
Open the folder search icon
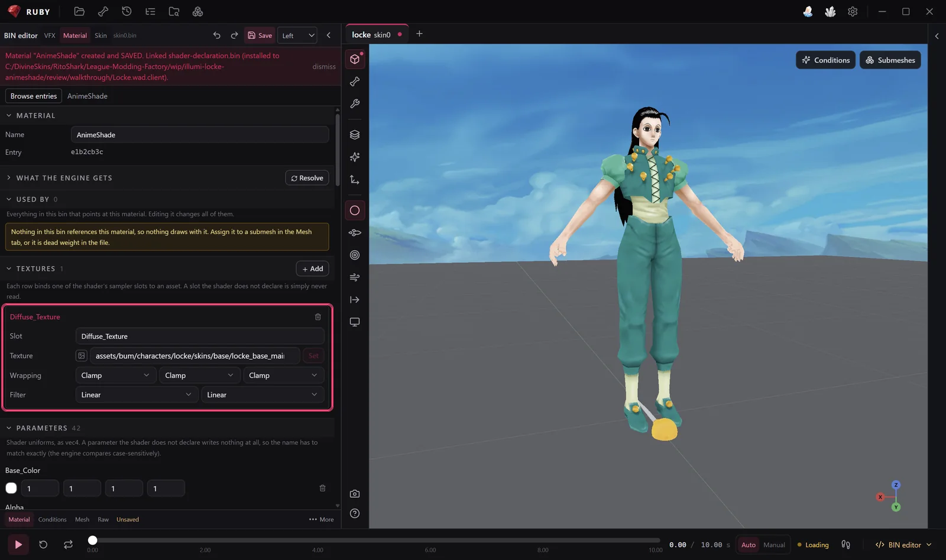[174, 11]
